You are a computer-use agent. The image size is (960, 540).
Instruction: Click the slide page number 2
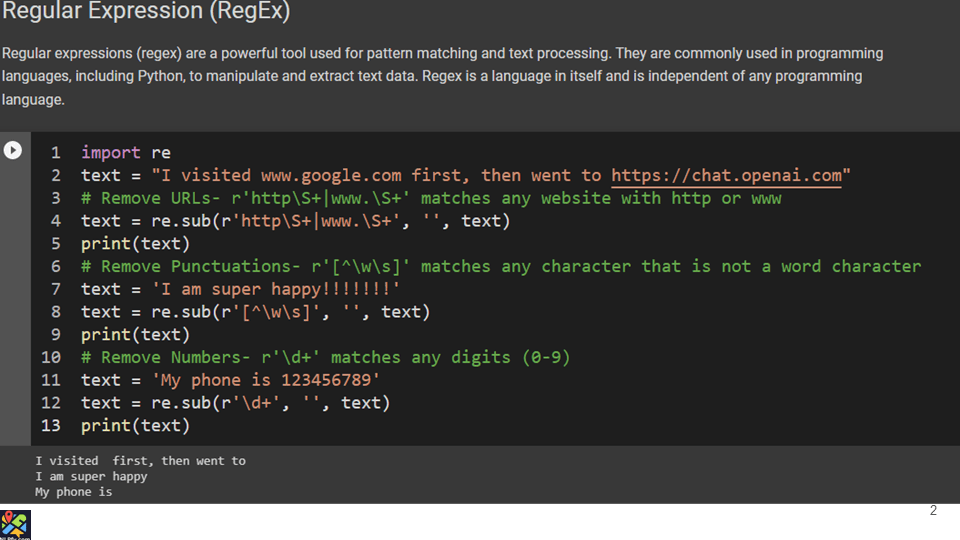pos(933,511)
